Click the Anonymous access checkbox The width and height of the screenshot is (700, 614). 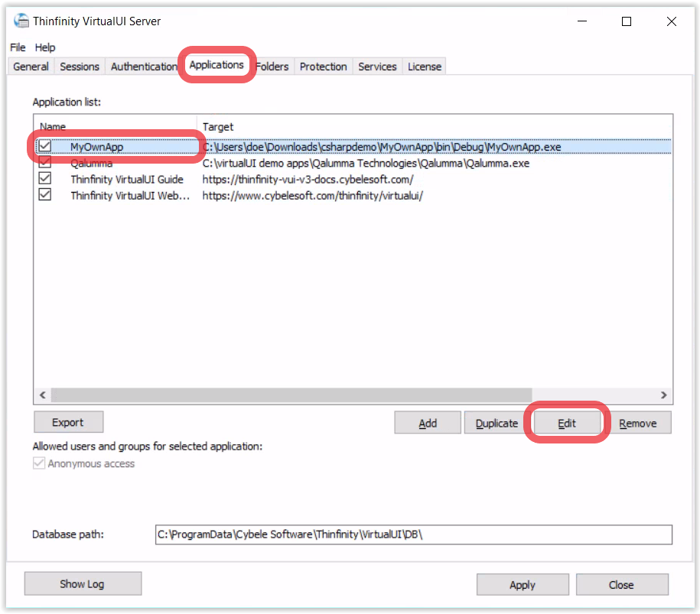39,463
